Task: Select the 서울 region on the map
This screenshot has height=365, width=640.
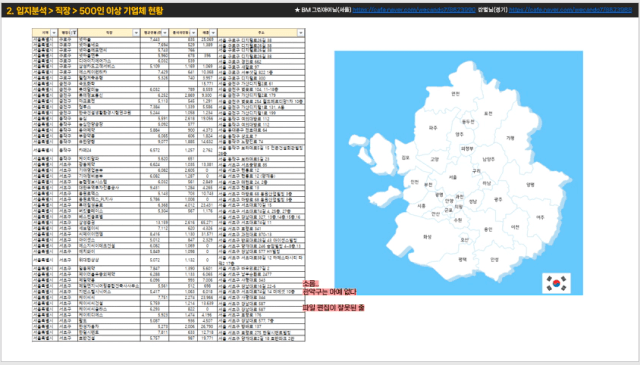Action: 453,177
